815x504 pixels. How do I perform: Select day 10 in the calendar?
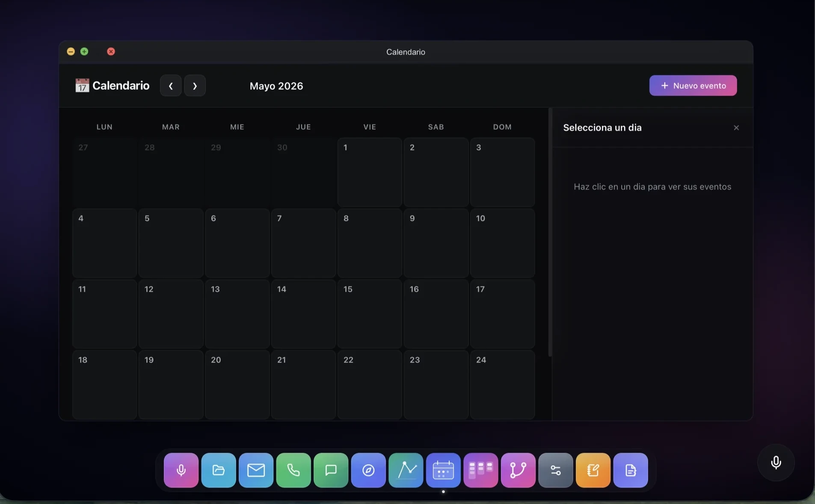point(502,243)
